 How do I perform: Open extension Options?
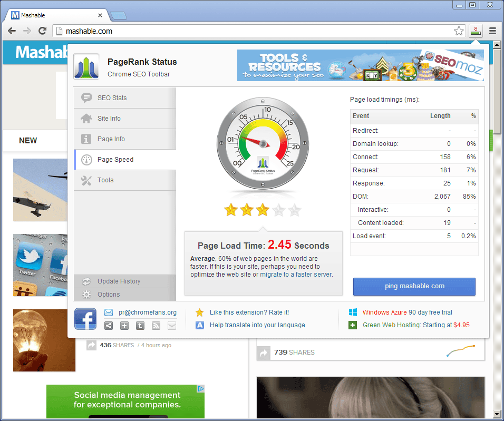point(125,295)
